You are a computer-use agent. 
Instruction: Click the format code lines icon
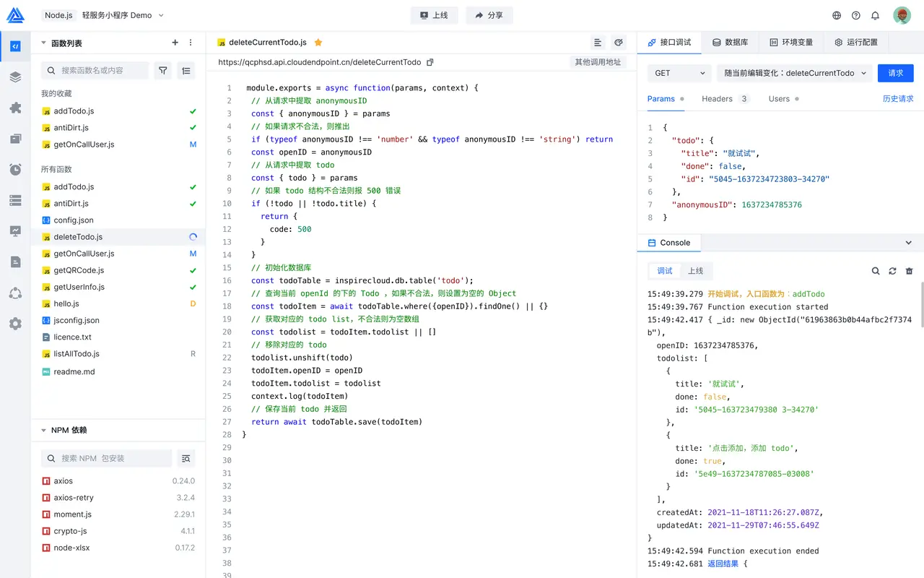click(x=598, y=43)
